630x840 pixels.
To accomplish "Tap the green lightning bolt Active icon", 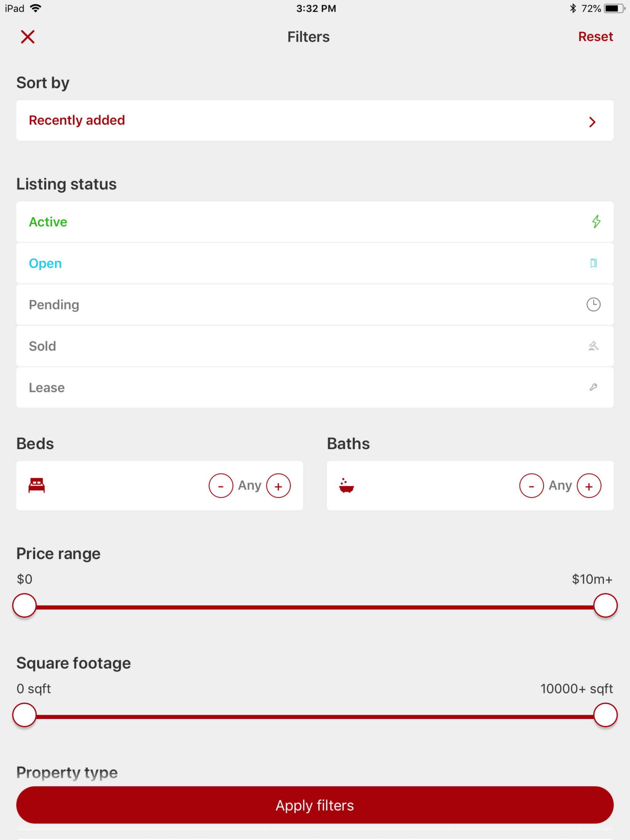I will click(x=596, y=221).
